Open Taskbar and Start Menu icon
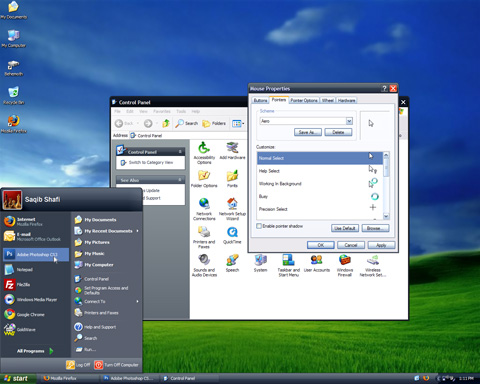The width and height of the screenshot is (480, 384). click(289, 265)
